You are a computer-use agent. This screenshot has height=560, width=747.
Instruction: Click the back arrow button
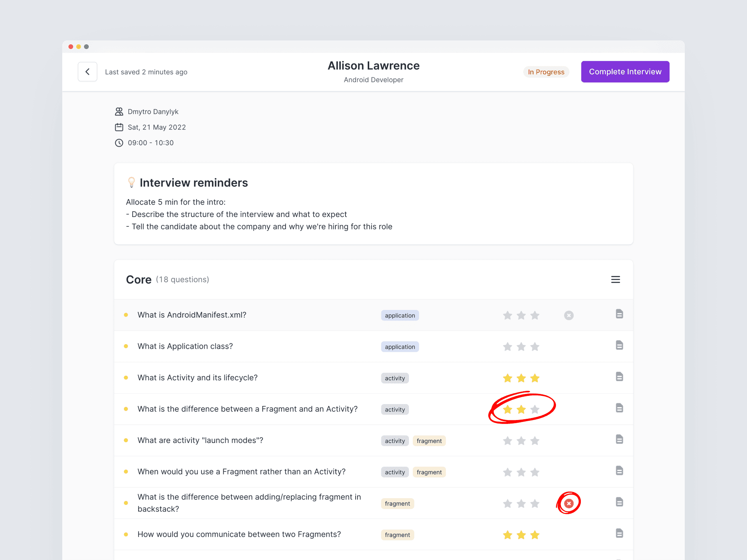click(87, 72)
